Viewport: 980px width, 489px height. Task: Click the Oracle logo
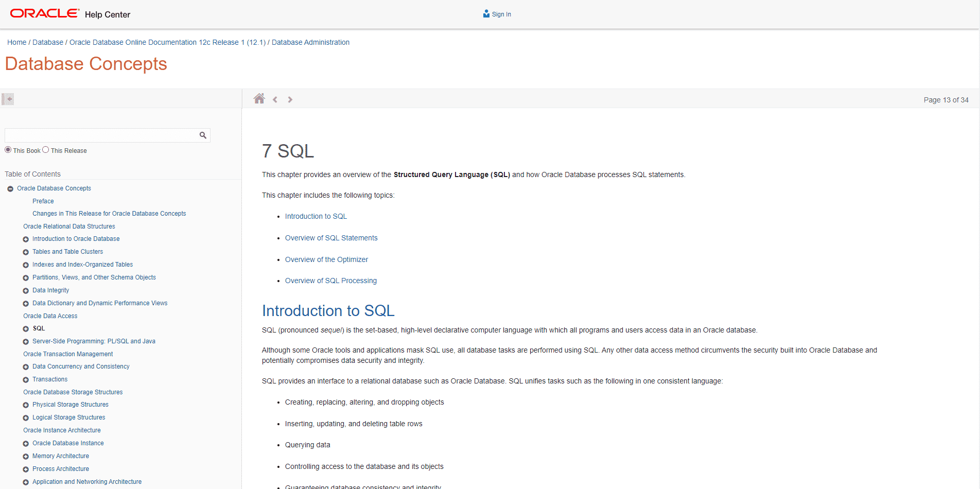pyautogui.click(x=45, y=13)
